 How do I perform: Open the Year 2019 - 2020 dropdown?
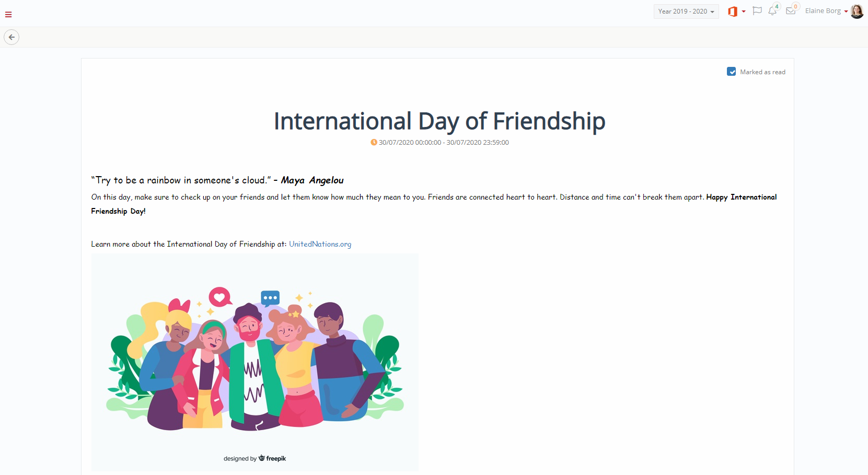686,11
